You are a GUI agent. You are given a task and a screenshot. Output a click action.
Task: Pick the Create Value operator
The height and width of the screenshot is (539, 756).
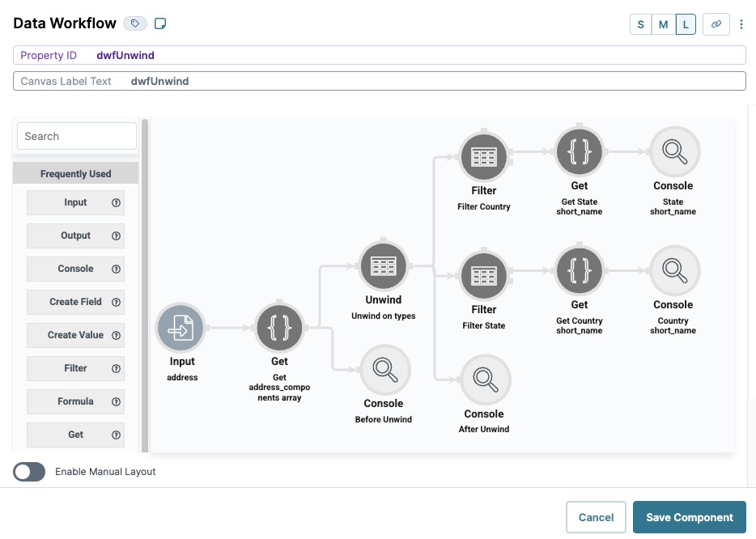pyautogui.click(x=76, y=335)
